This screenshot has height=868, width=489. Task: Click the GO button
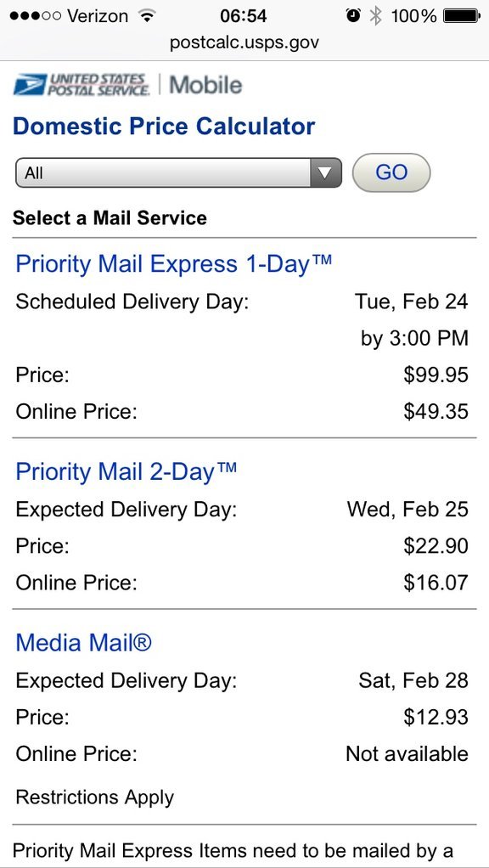coord(391,172)
